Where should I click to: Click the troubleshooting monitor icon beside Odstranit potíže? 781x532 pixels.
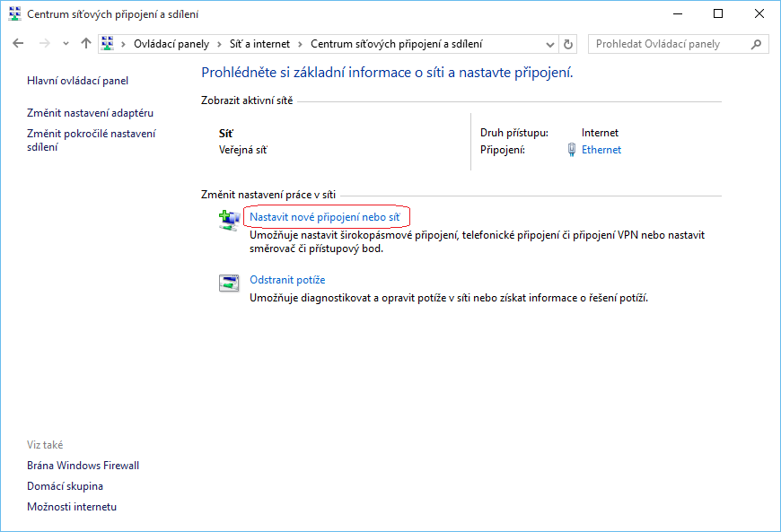(228, 282)
